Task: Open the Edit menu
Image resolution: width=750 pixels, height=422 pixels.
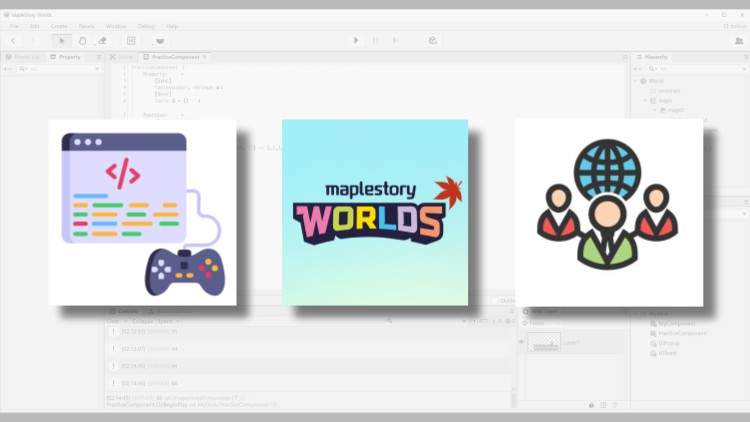Action: coord(35,26)
